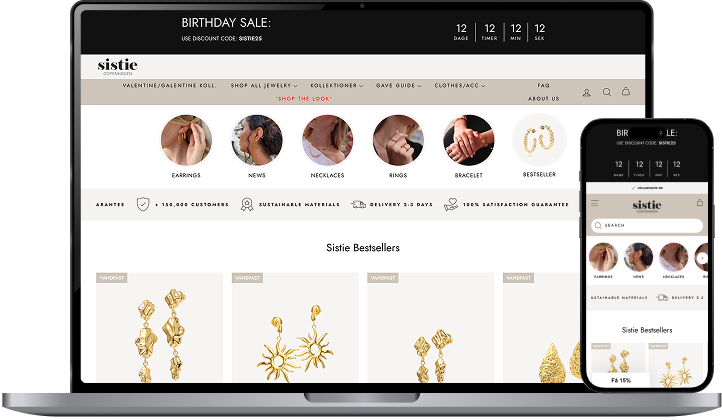Tap the shopping bag icon on phone
Image resolution: width=722 pixels, height=420 pixels.
[700, 202]
